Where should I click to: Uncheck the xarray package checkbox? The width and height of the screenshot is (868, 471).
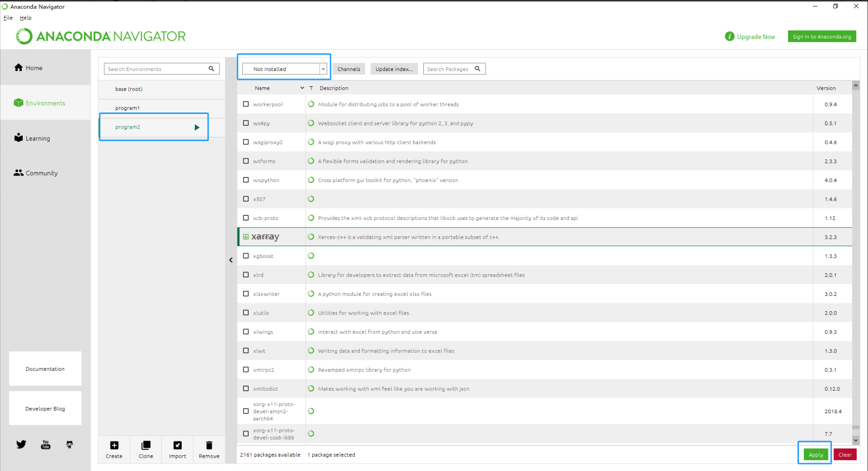click(x=246, y=237)
